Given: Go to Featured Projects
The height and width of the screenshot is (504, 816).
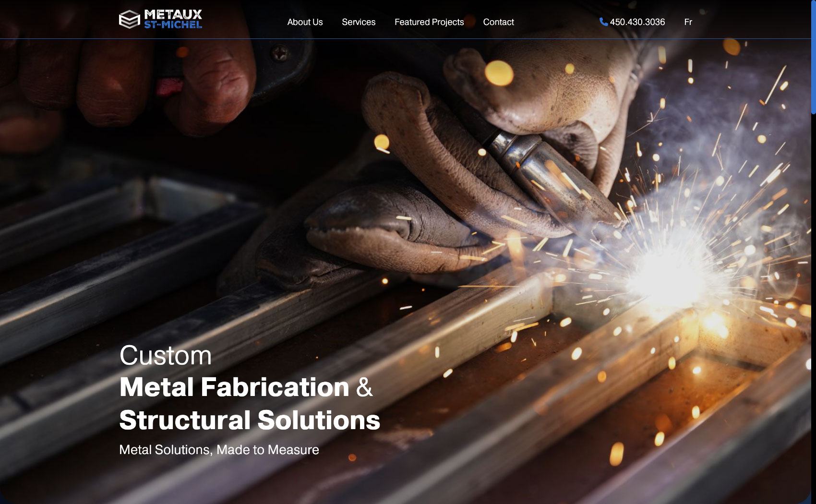Looking at the screenshot, I should pos(429,22).
